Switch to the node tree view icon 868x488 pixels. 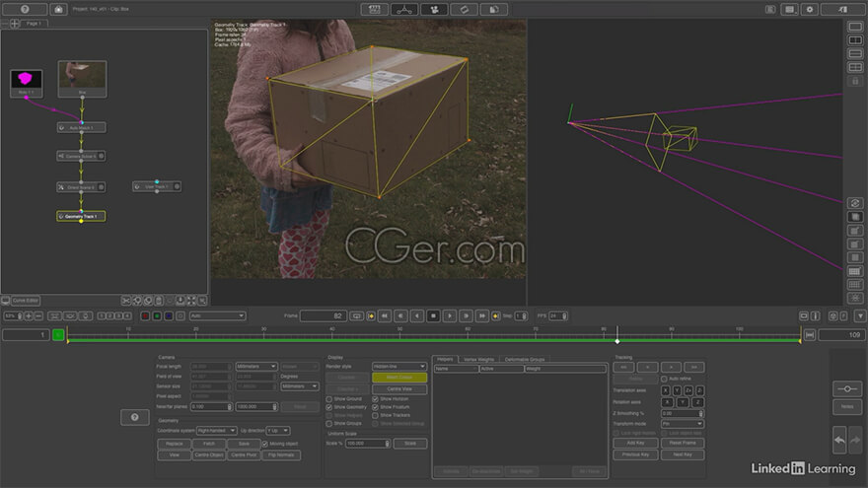tap(404, 10)
